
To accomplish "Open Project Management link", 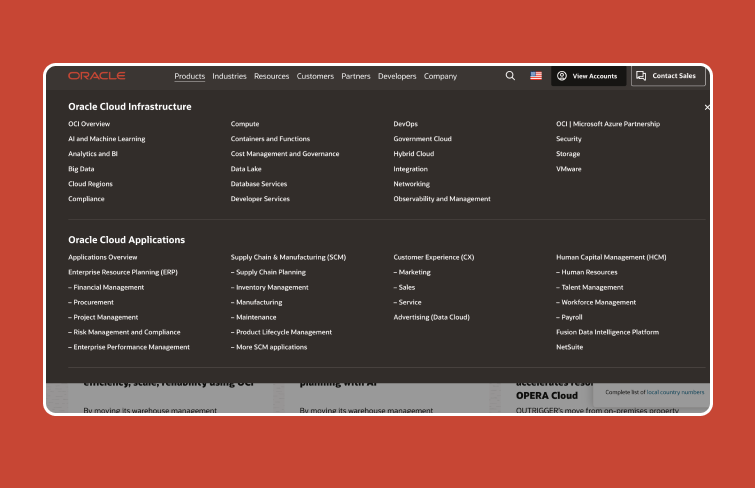I will pos(103,317).
